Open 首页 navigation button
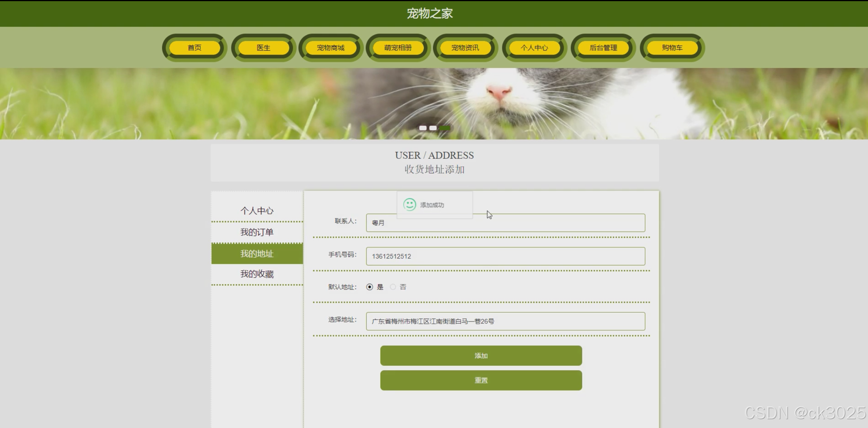The width and height of the screenshot is (868, 428). pyautogui.click(x=194, y=48)
